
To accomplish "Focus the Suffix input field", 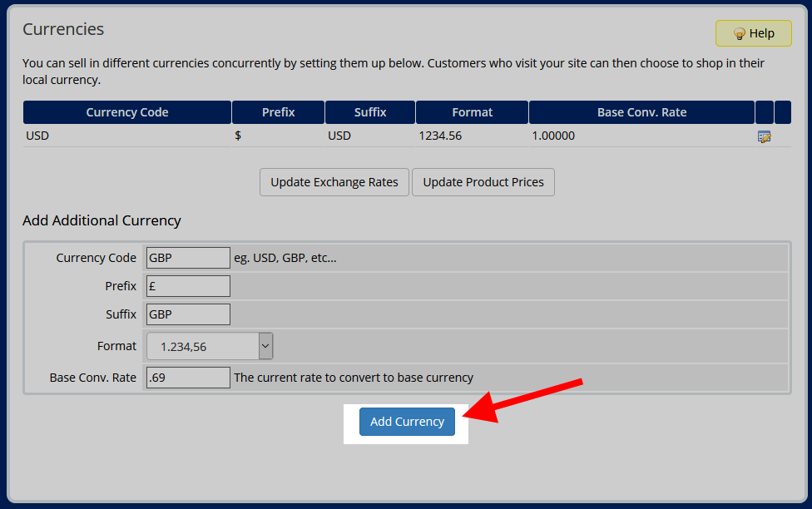I will tap(188, 314).
